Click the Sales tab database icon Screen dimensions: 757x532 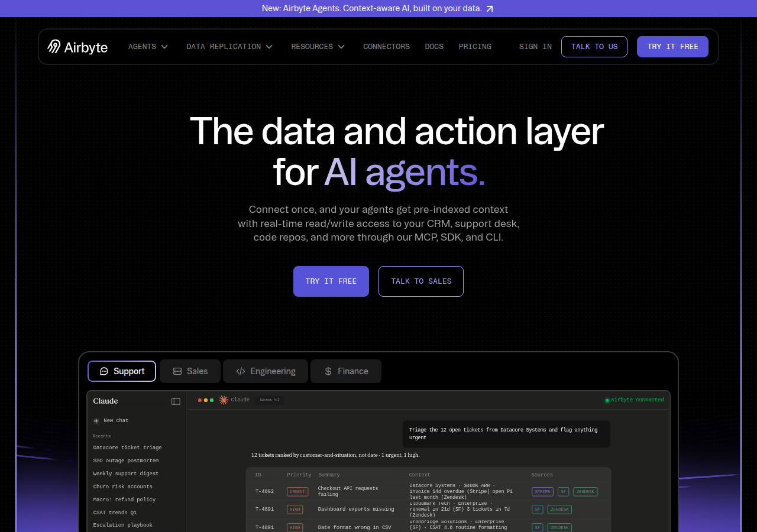177,371
